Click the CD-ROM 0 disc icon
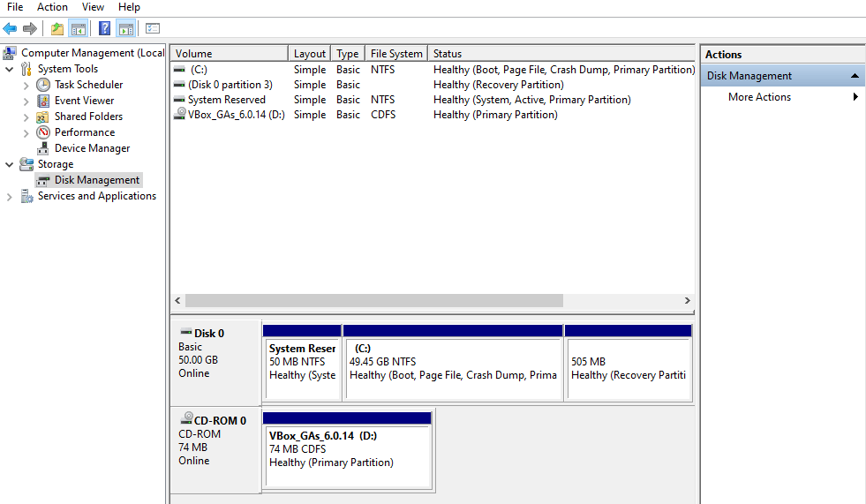Viewport: 866px width, 504px height. (186, 418)
